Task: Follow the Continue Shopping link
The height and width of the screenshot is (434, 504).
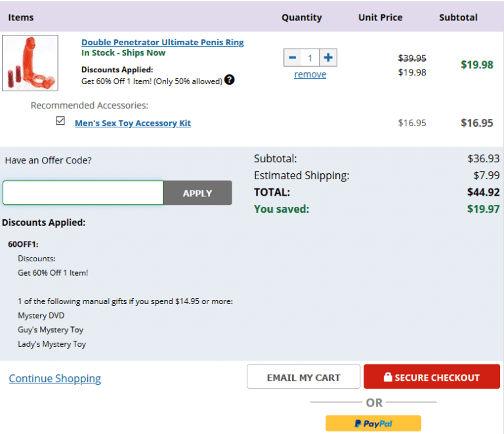Action: coord(55,378)
